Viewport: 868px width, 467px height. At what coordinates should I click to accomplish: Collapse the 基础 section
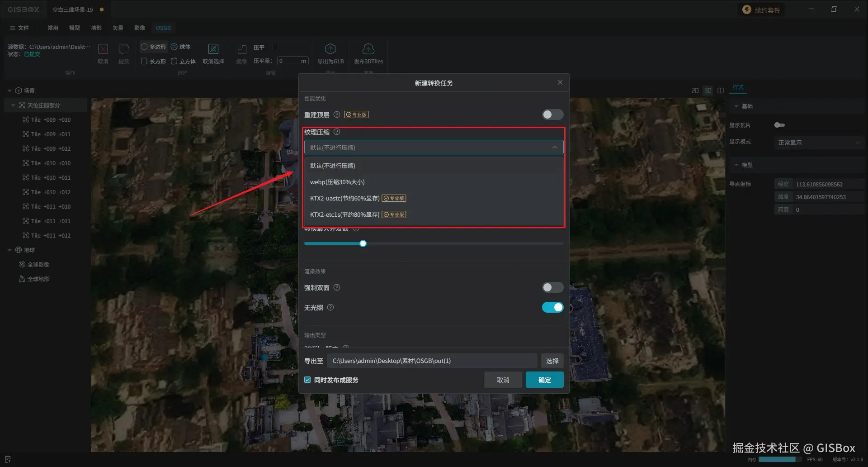coord(736,106)
